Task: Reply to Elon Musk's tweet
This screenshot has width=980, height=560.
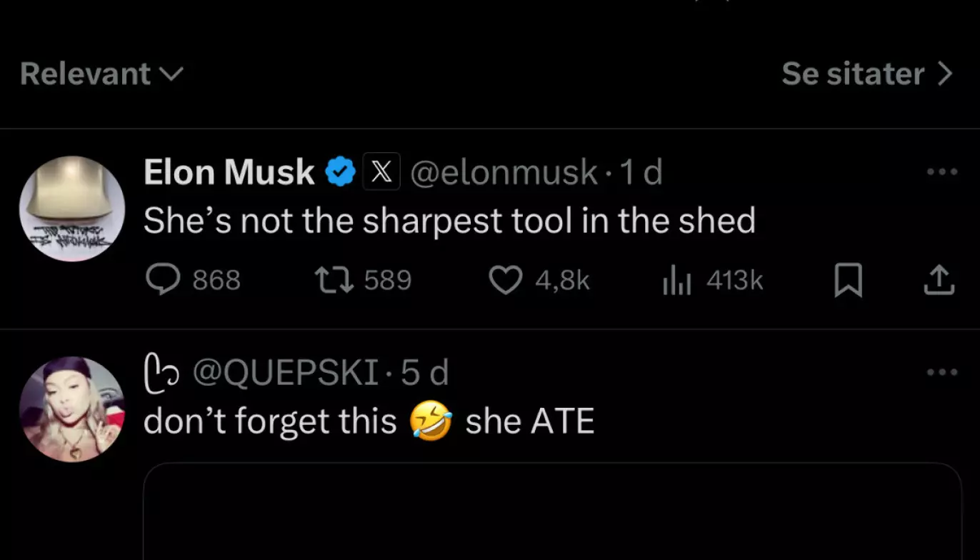Action: [x=163, y=280]
